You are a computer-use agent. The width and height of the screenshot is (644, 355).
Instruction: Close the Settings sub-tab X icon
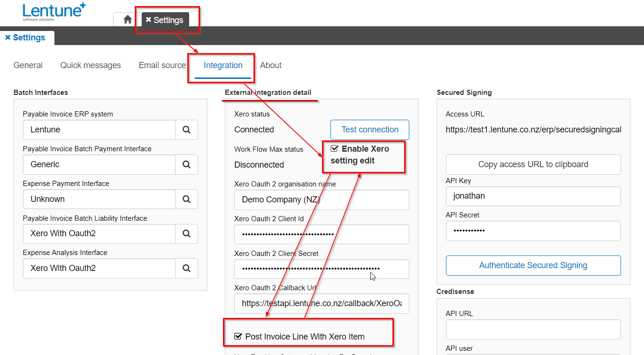[8, 38]
